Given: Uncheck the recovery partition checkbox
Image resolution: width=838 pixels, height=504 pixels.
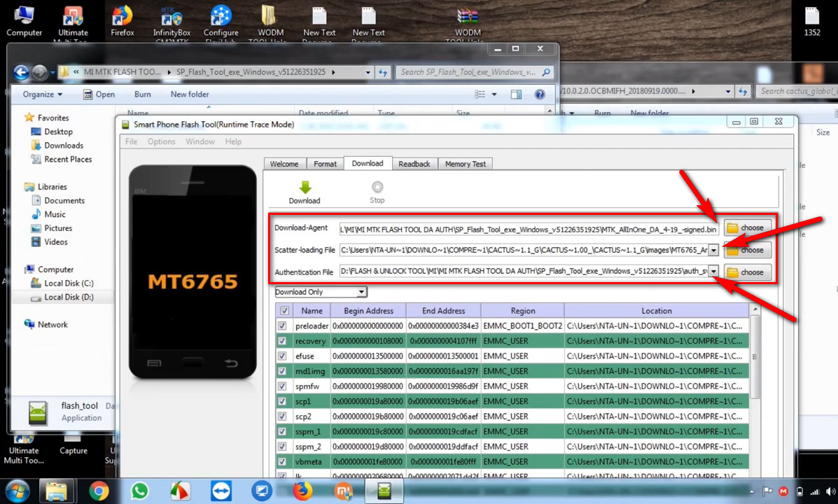Looking at the screenshot, I should pyautogui.click(x=282, y=341).
